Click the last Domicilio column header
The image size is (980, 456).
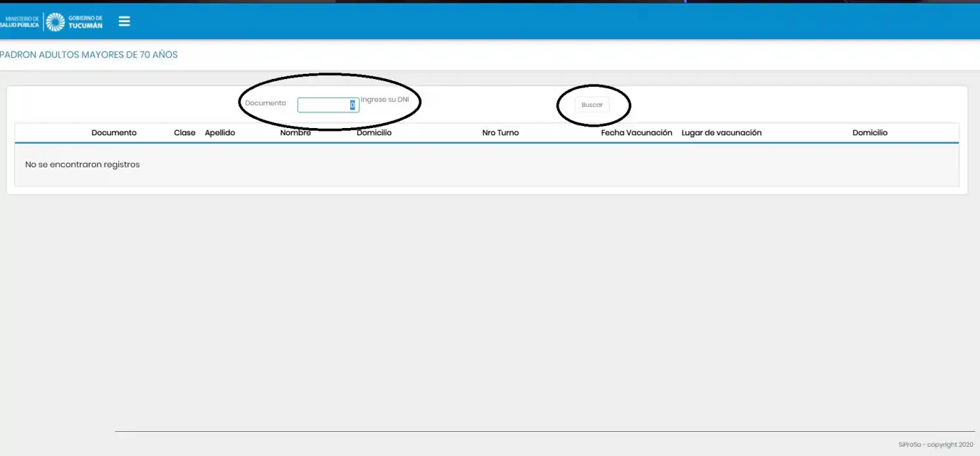click(870, 133)
